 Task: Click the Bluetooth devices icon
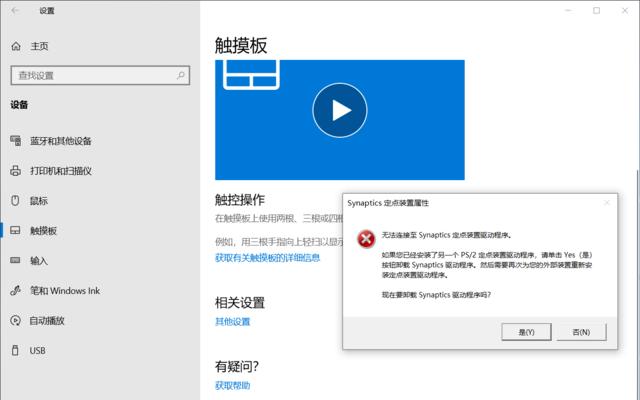pos(16,141)
